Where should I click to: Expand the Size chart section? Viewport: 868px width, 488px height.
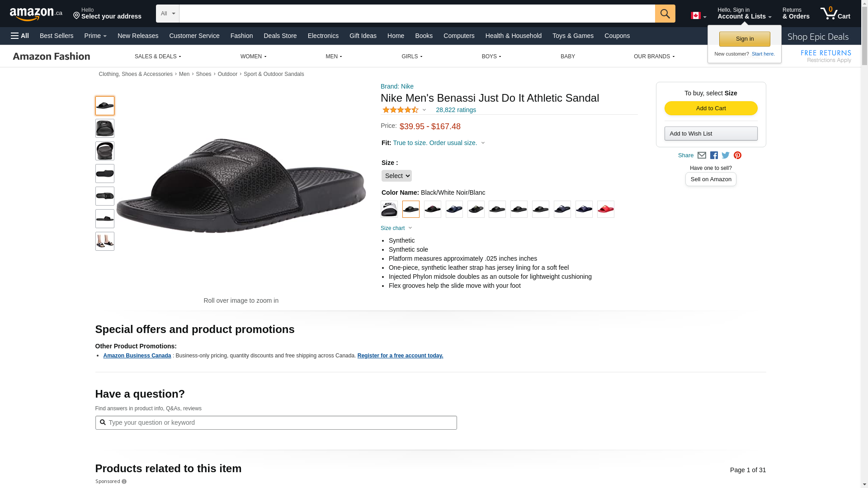(x=396, y=228)
